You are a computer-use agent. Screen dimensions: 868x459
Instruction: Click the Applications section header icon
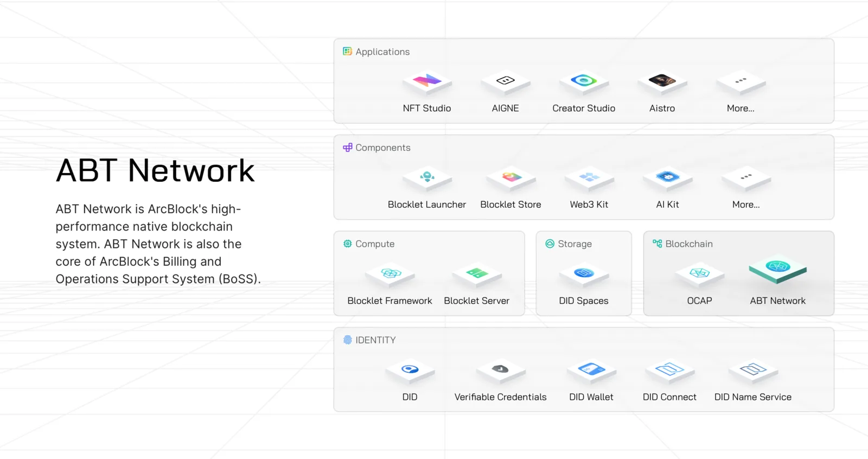point(348,52)
